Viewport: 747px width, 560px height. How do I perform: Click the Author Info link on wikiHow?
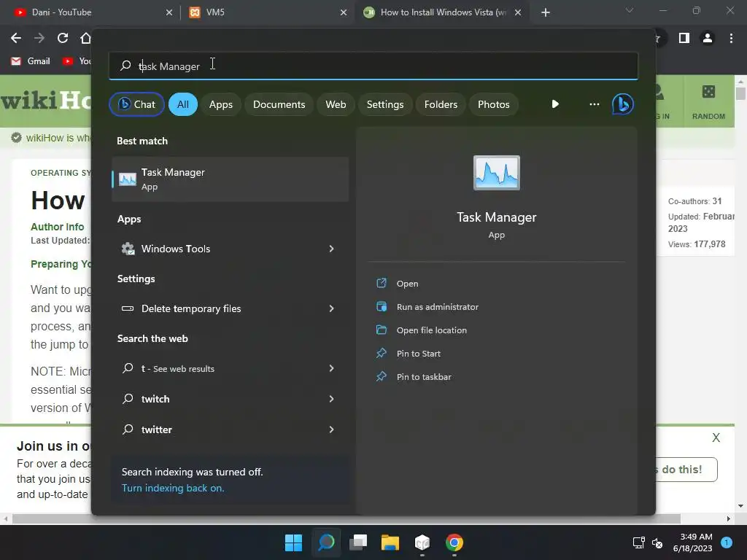(x=57, y=227)
